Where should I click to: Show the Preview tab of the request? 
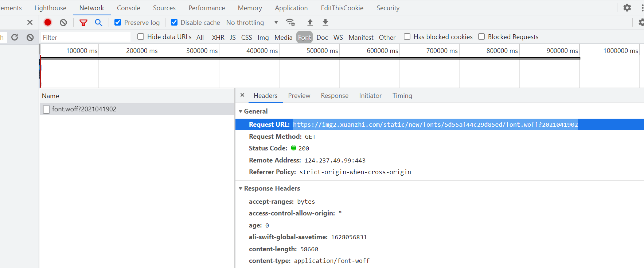[x=299, y=96]
